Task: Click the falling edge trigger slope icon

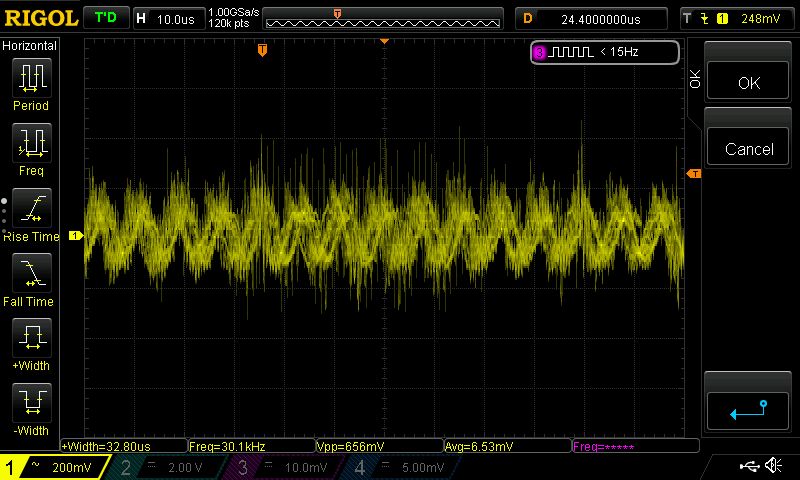Action: tap(705, 19)
